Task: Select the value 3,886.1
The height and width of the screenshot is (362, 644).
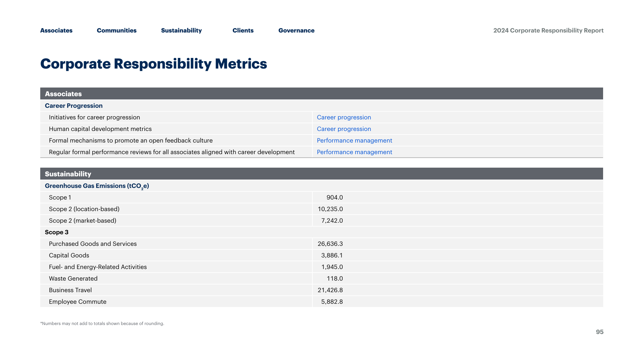Action: pos(332,255)
